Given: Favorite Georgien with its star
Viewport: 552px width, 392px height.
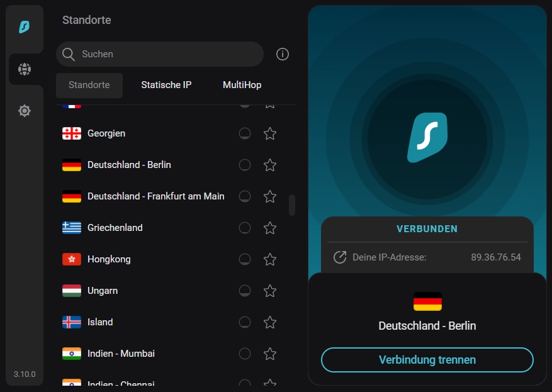Looking at the screenshot, I should pos(270,134).
